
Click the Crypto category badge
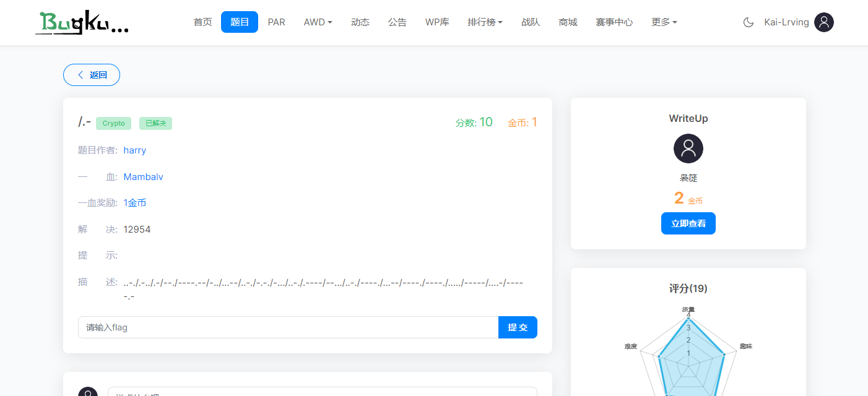113,123
